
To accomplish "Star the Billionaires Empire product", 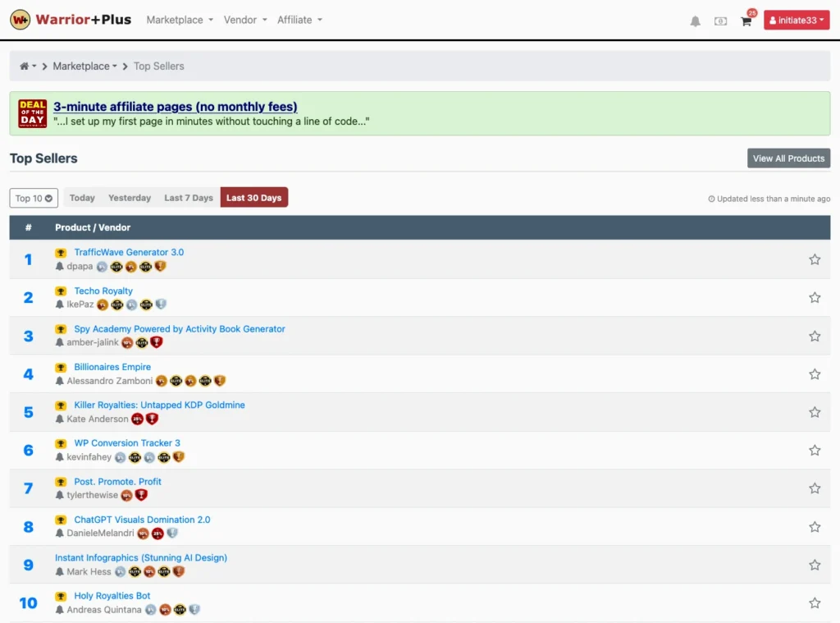I will tap(815, 374).
